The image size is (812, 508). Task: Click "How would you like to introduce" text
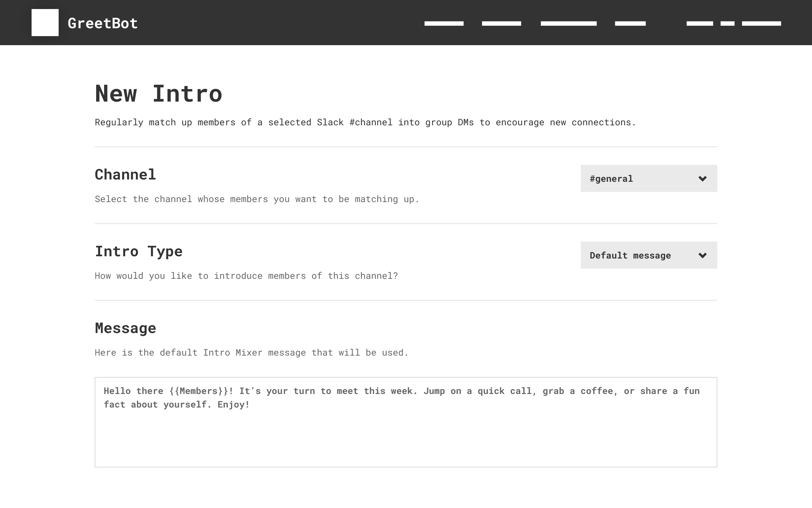click(246, 276)
